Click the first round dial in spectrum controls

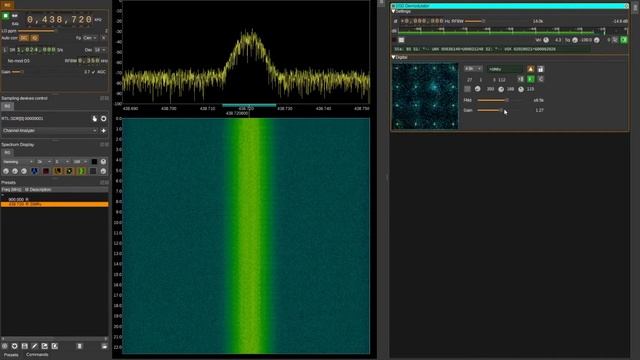pos(6,171)
